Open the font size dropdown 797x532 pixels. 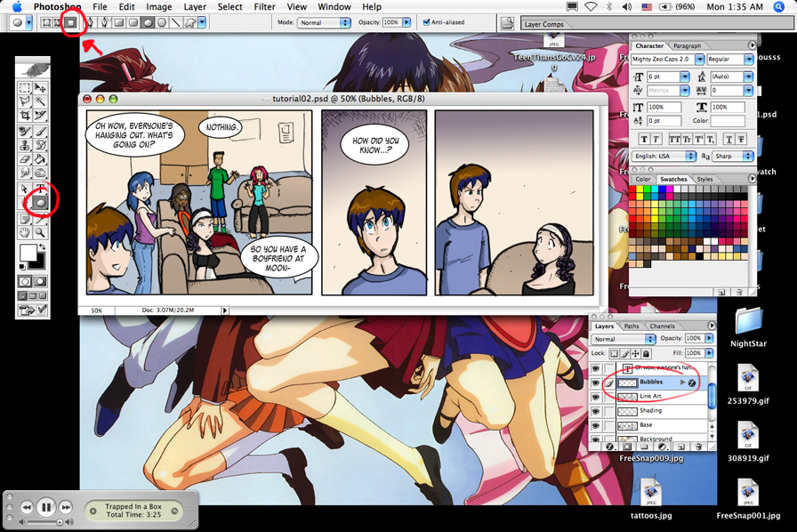(x=685, y=77)
